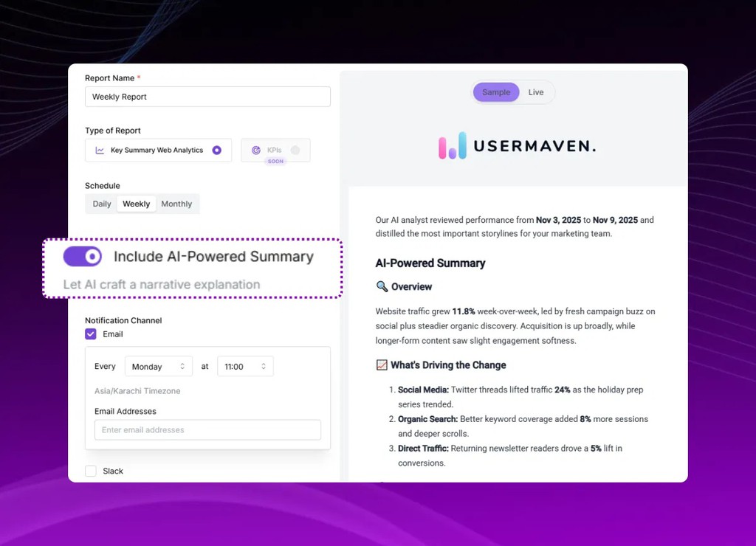This screenshot has height=546, width=756.
Task: Switch the schedule to Daily
Action: tap(101, 204)
